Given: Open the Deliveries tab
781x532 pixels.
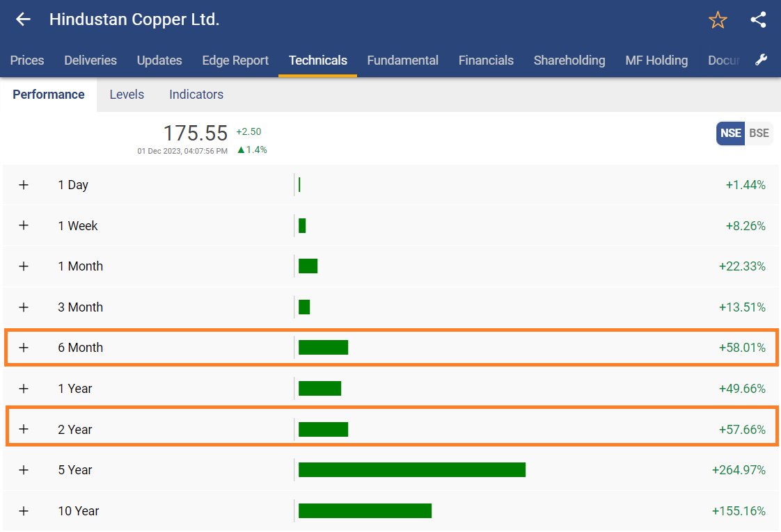Looking at the screenshot, I should click(90, 61).
